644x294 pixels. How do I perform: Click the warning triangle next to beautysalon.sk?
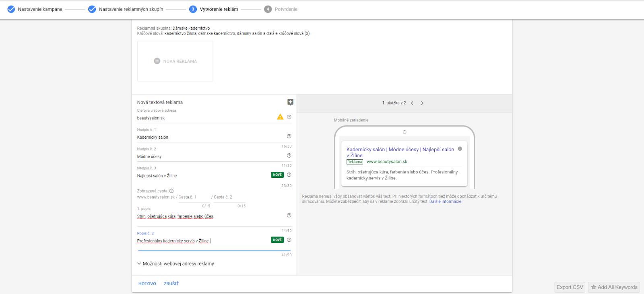click(x=280, y=117)
